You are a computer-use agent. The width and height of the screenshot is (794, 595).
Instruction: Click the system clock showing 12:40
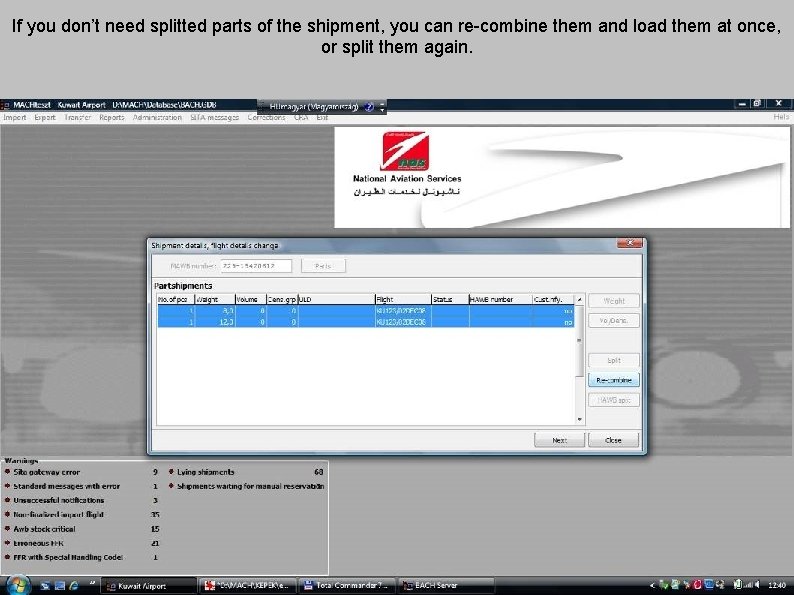(777, 585)
